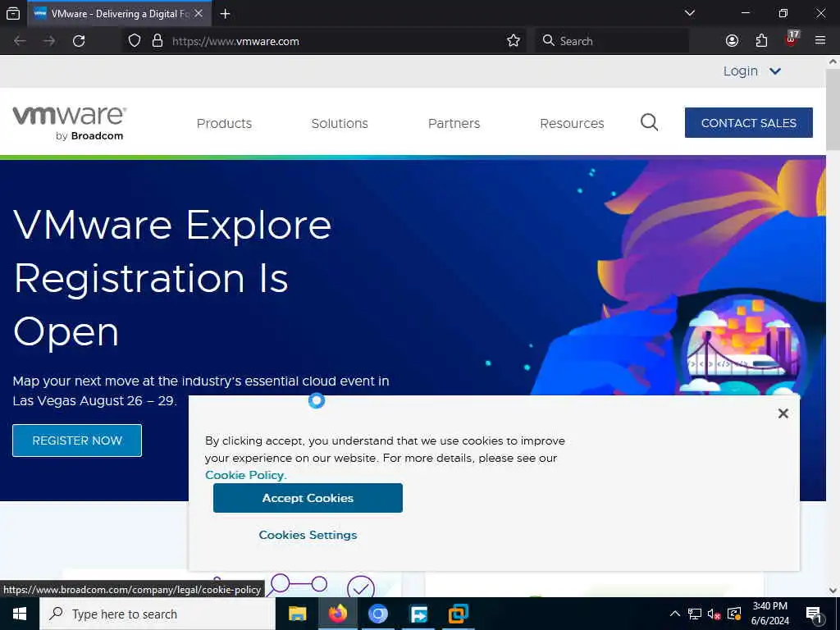Go forward using the browser forward arrow
The image size is (840, 630).
[49, 41]
